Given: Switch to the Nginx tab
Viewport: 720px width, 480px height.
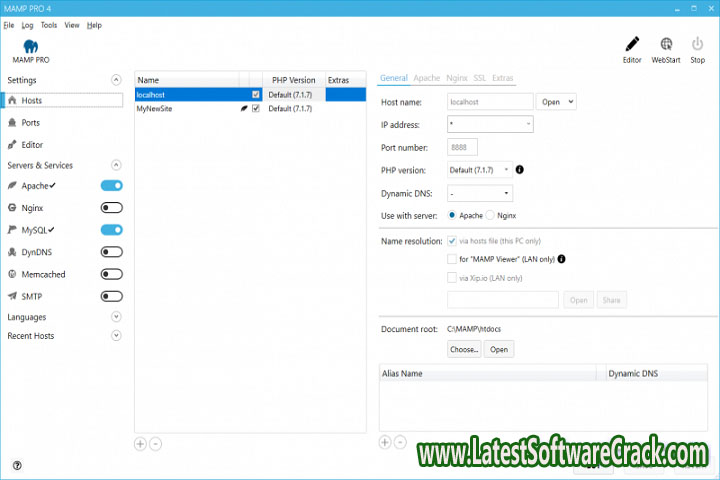Looking at the screenshot, I should click(x=457, y=78).
